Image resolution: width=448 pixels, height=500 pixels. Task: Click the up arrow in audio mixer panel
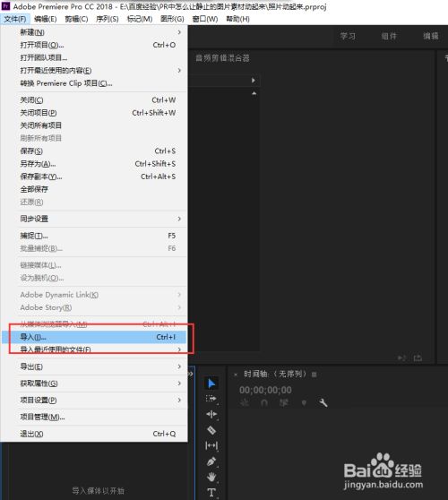[254, 93]
